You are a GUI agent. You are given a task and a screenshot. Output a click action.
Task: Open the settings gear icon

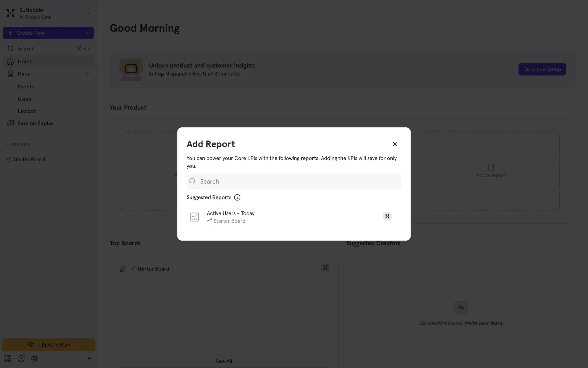point(34,358)
